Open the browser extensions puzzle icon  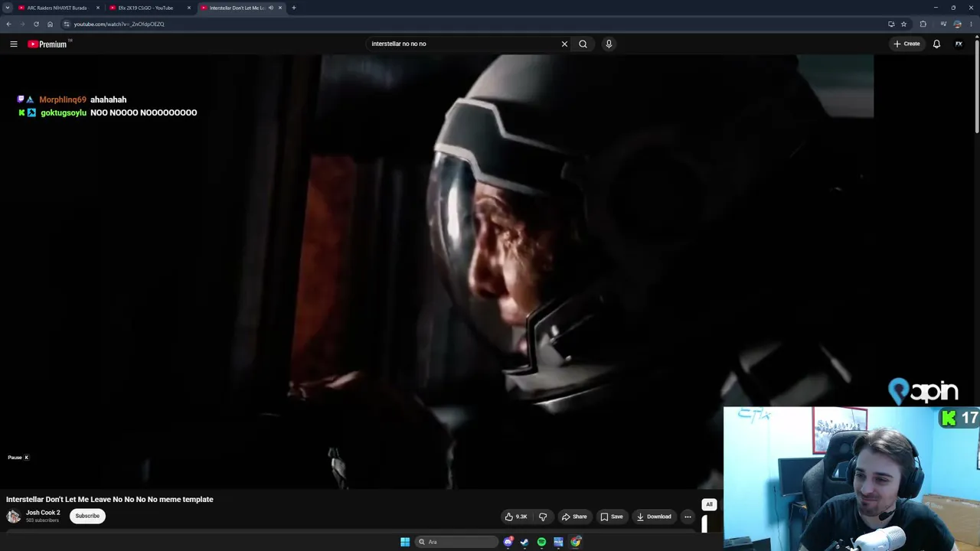tap(923, 24)
